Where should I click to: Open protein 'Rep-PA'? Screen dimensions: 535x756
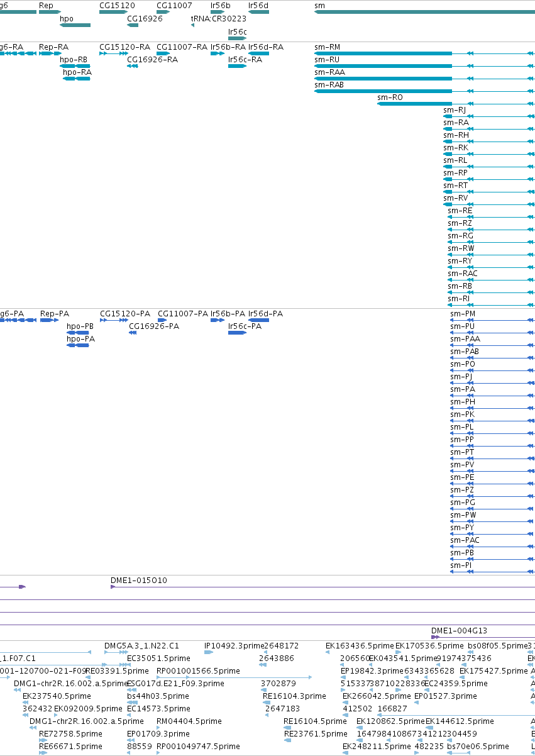55,313
